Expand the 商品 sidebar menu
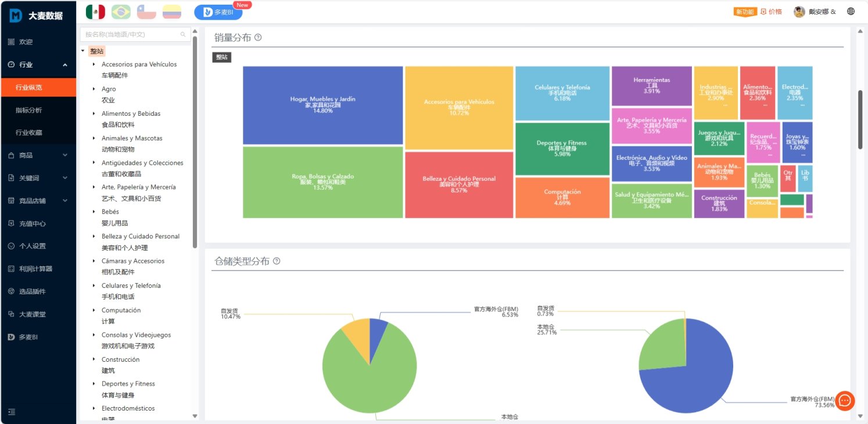This screenshot has height=424, width=868. click(x=38, y=155)
